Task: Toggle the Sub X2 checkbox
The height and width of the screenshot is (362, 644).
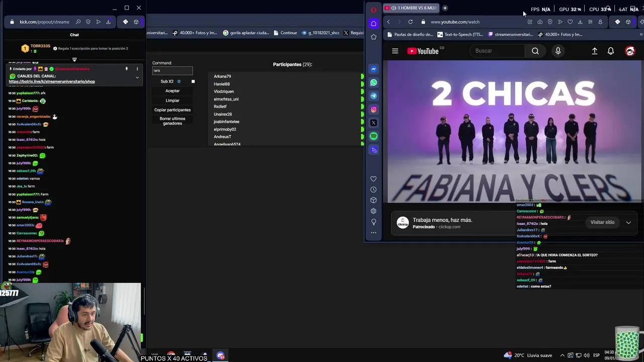Action: 193,81
